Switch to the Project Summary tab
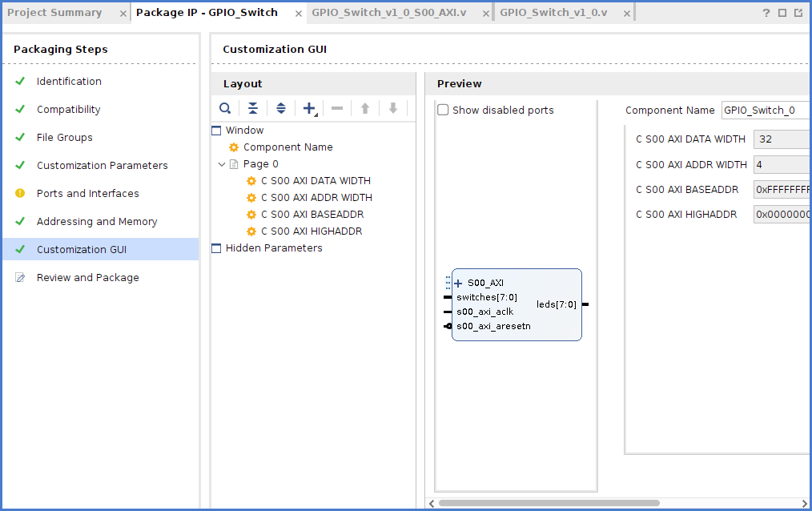Viewport: 812px width, 511px height. click(x=54, y=13)
